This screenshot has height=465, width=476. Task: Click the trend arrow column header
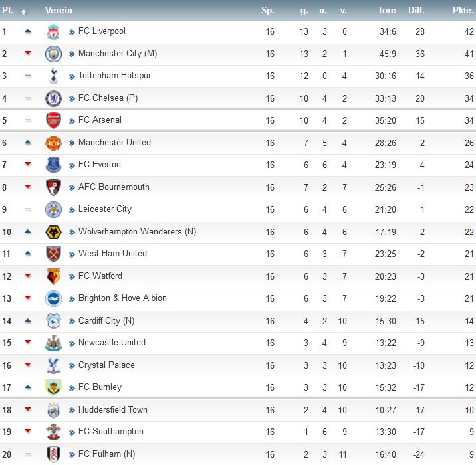pos(24,12)
